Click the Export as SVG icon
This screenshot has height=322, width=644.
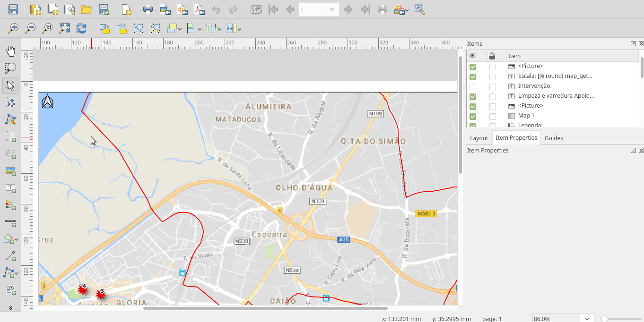pos(182,9)
